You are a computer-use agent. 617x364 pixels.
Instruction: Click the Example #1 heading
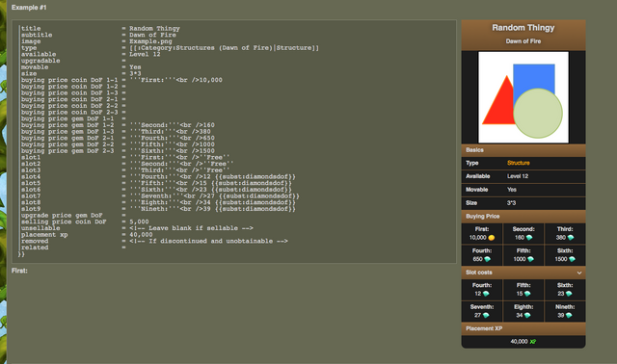(29, 8)
